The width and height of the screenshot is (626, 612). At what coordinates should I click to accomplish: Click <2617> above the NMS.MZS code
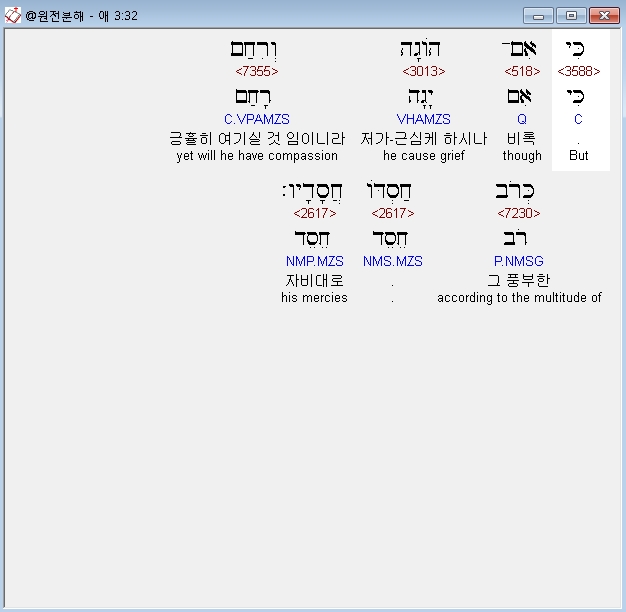(392, 213)
